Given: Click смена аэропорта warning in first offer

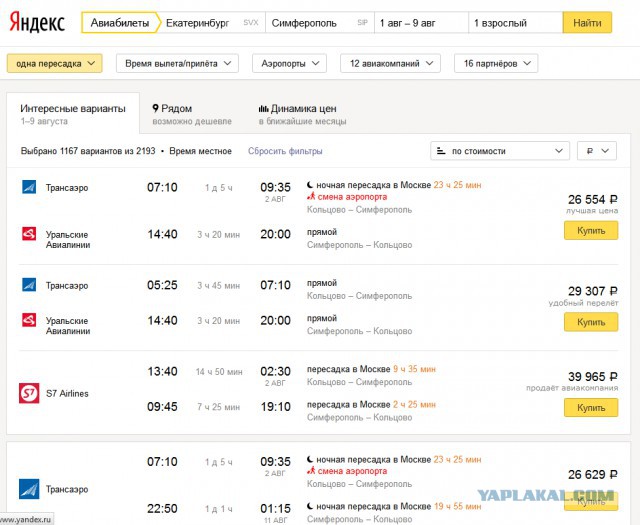Looking at the screenshot, I should 352,197.
